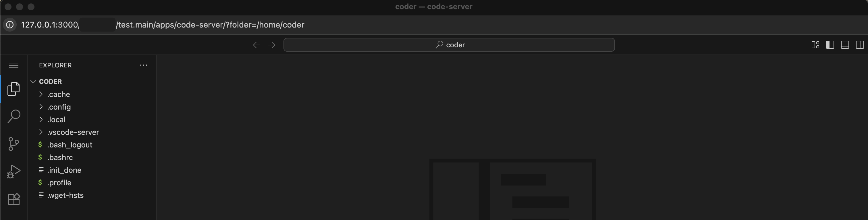Open the Extensions view
The image size is (868, 220).
(x=14, y=199)
